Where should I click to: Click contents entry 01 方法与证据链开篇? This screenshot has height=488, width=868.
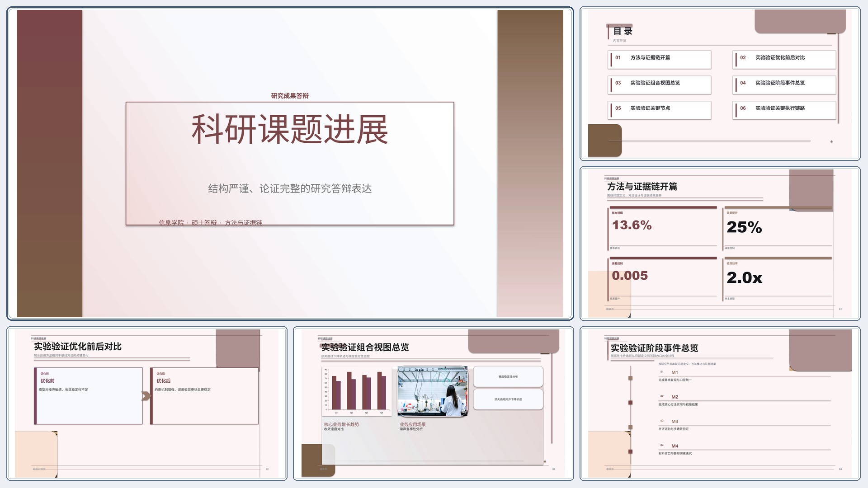659,60
